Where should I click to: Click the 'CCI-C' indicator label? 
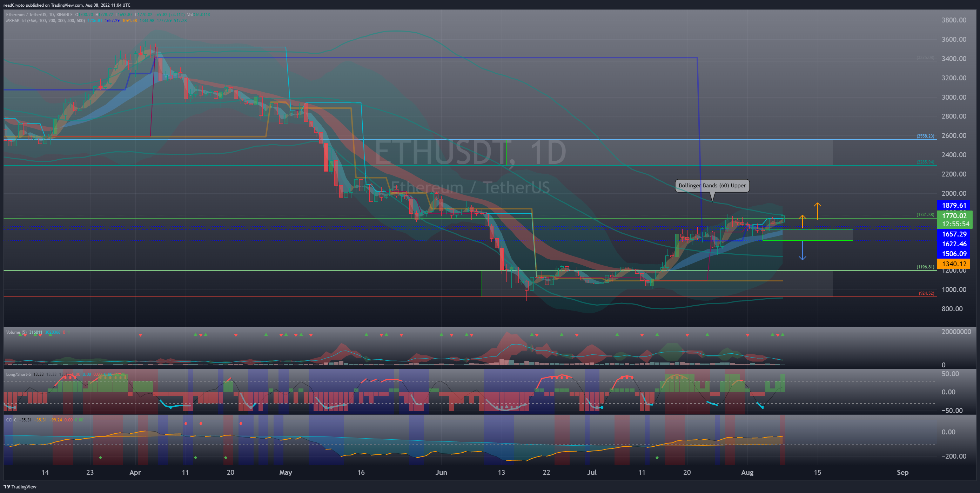12,420
